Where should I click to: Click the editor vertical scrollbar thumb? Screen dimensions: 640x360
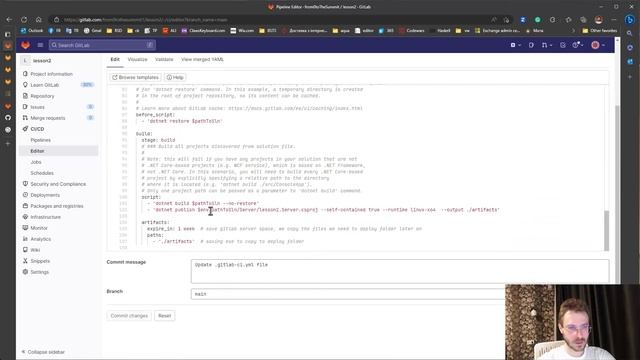(607, 230)
